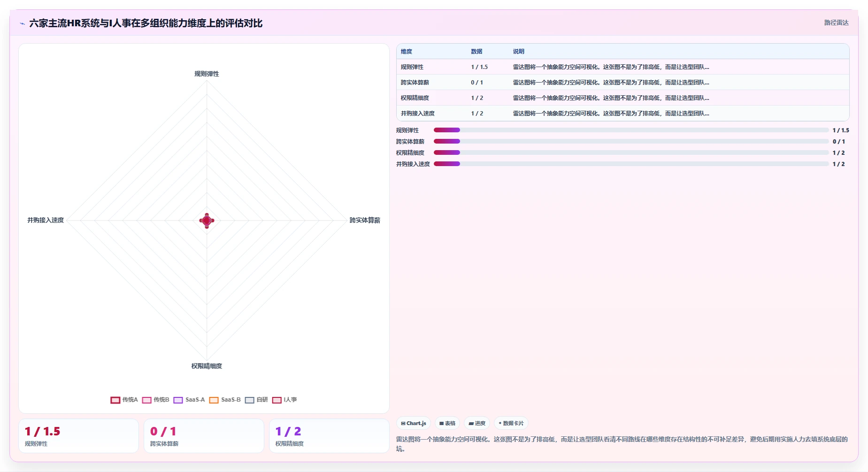Click the 权限精细度 progress bar
Viewport: 868px width, 472px height.
click(x=631, y=152)
